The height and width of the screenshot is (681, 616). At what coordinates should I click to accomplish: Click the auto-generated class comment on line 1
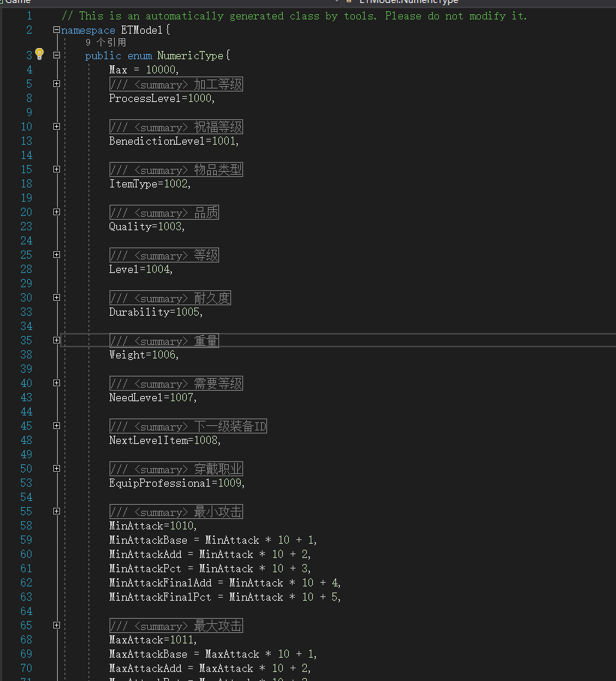tap(294, 16)
